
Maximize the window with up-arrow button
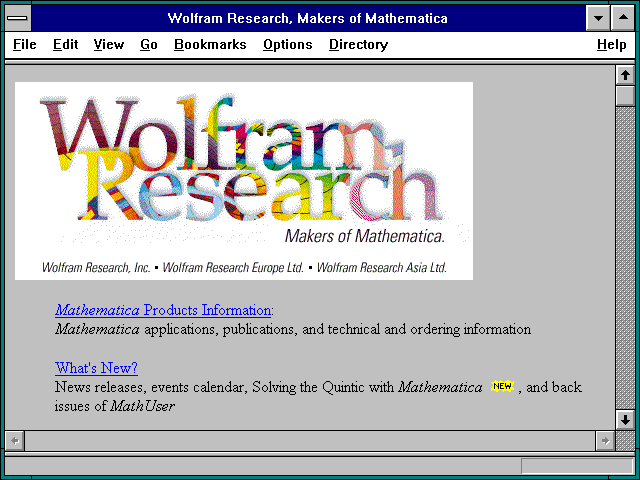click(x=623, y=18)
